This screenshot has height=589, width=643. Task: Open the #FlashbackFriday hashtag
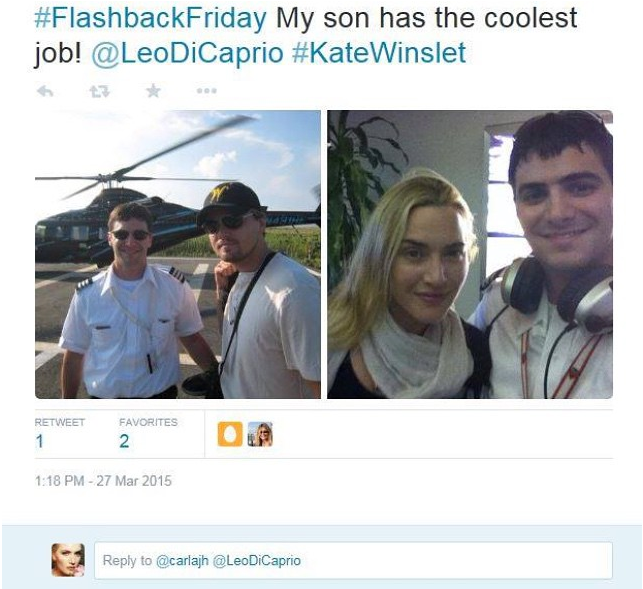click(150, 18)
